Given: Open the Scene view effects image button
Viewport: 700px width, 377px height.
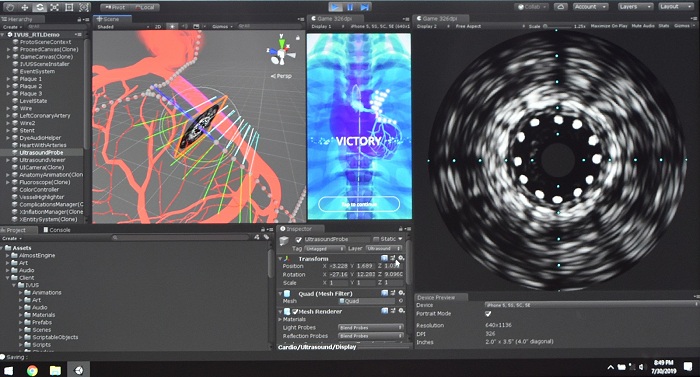Looking at the screenshot, I should (196, 27).
